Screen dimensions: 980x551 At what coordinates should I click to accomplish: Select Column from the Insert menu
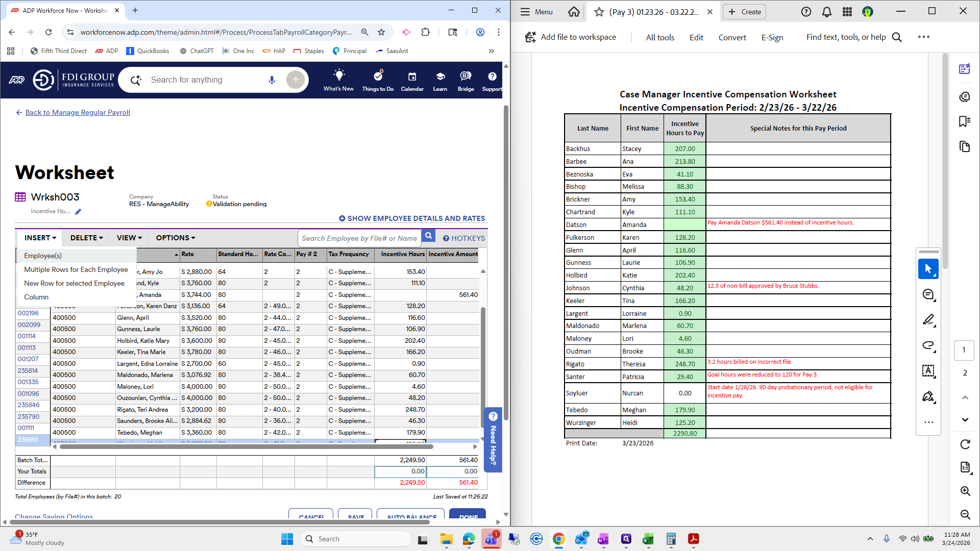[36, 297]
